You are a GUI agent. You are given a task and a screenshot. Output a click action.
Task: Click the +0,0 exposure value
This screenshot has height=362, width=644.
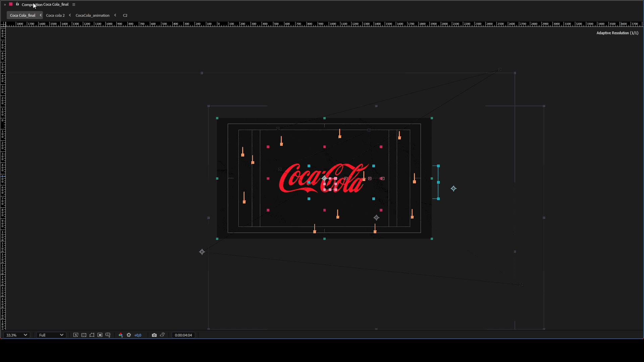(138, 335)
